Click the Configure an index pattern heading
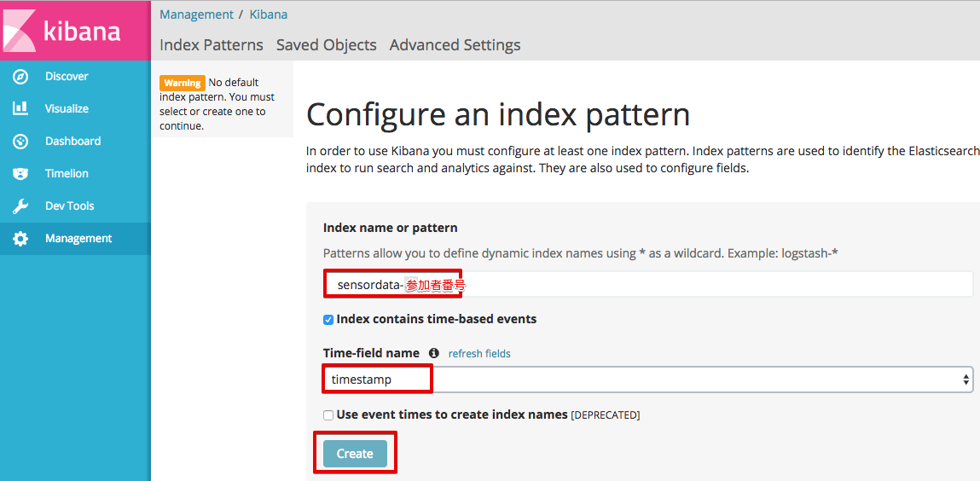This screenshot has height=481, width=980. (498, 115)
